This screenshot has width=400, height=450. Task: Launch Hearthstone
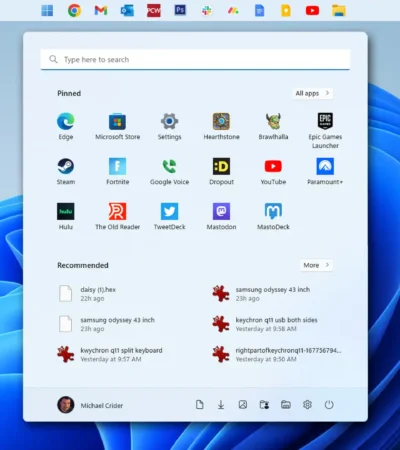click(x=221, y=126)
